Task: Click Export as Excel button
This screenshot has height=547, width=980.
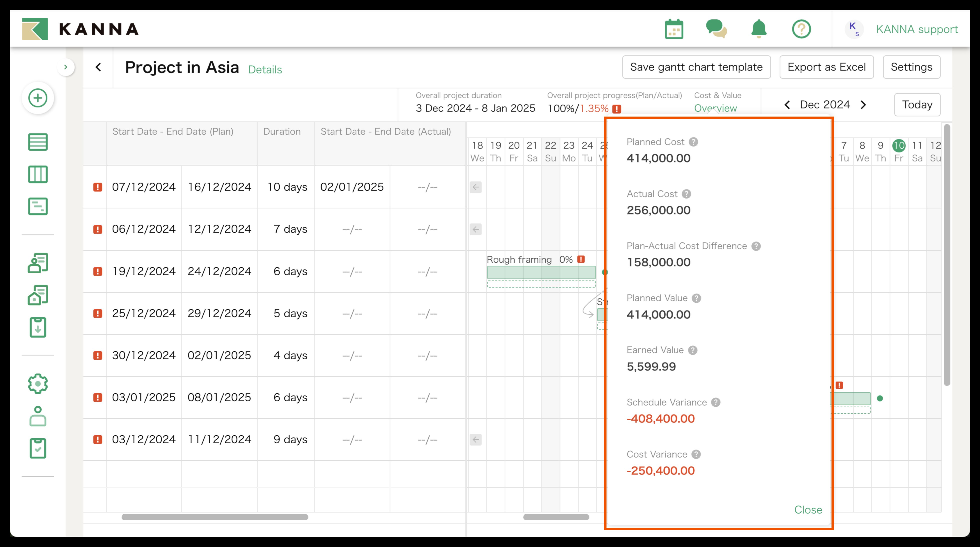Action: [x=826, y=67]
